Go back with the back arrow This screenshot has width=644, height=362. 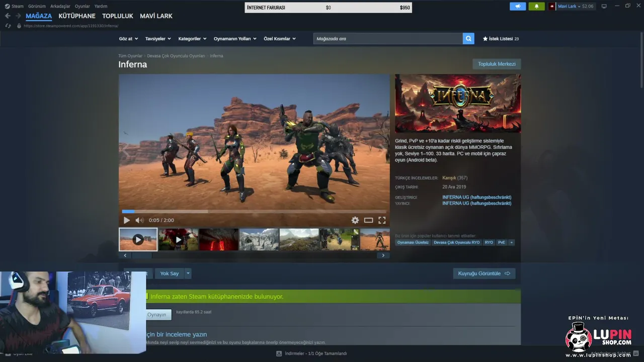click(8, 16)
